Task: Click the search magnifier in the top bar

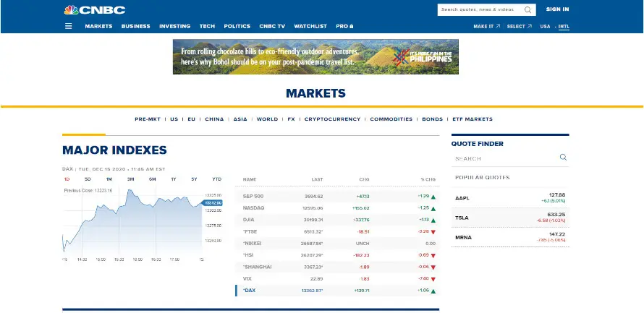Action: pyautogui.click(x=528, y=9)
